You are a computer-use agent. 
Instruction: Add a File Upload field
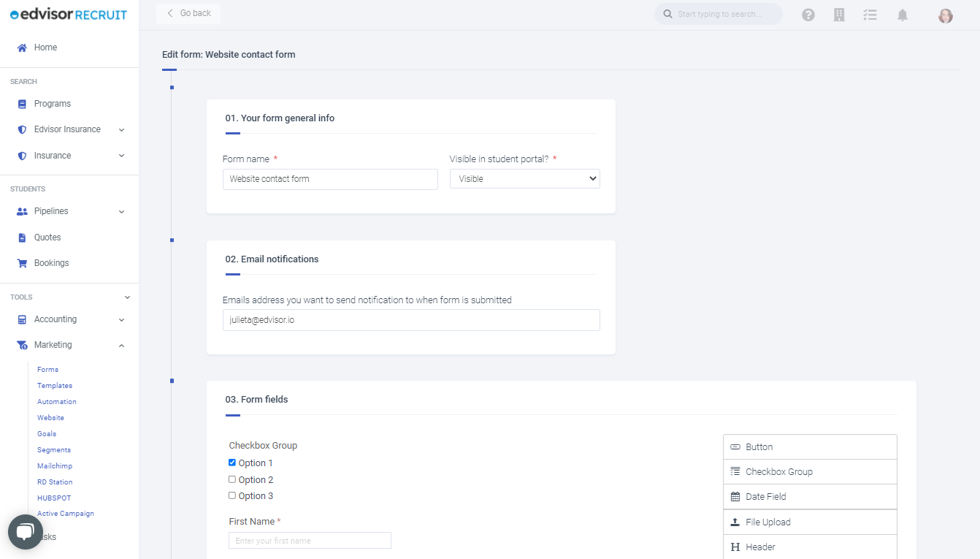(x=810, y=522)
